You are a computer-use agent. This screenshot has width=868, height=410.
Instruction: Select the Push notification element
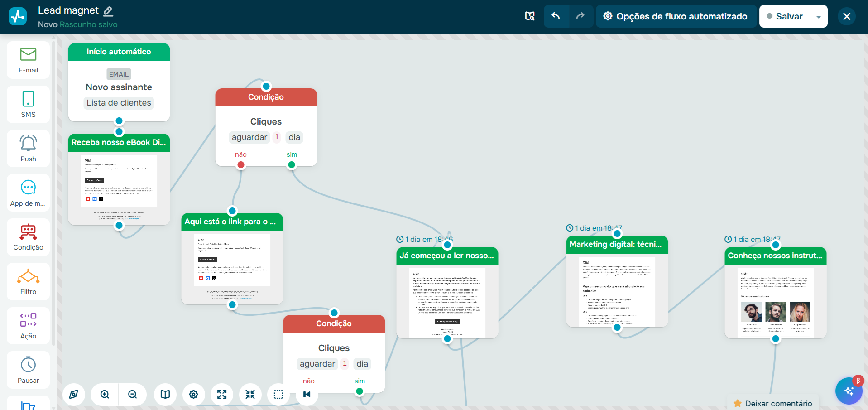tap(28, 149)
